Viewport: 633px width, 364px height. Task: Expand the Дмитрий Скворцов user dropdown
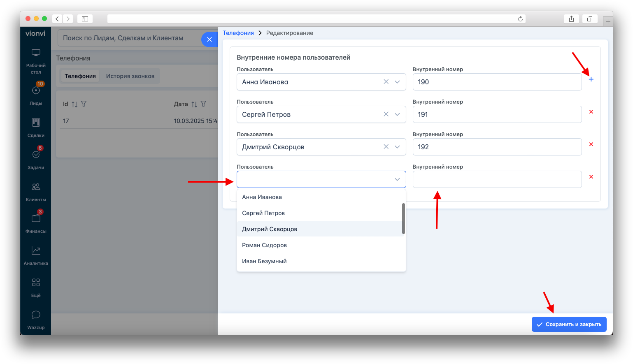point(397,147)
